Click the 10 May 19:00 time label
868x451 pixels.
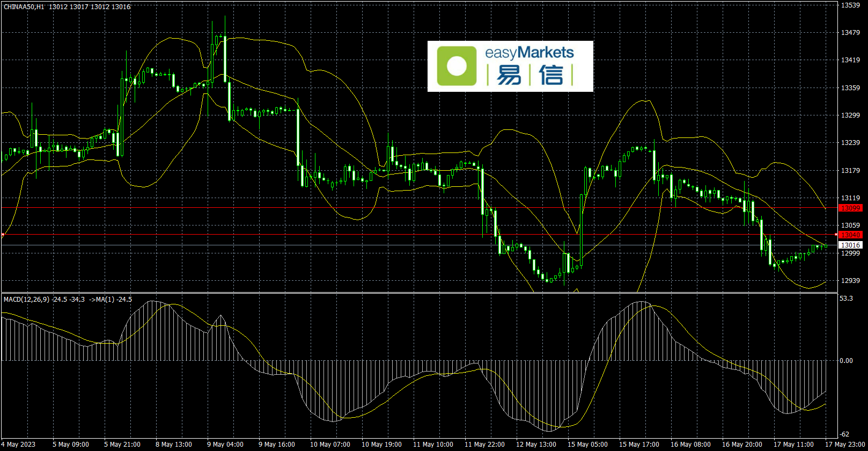click(382, 445)
